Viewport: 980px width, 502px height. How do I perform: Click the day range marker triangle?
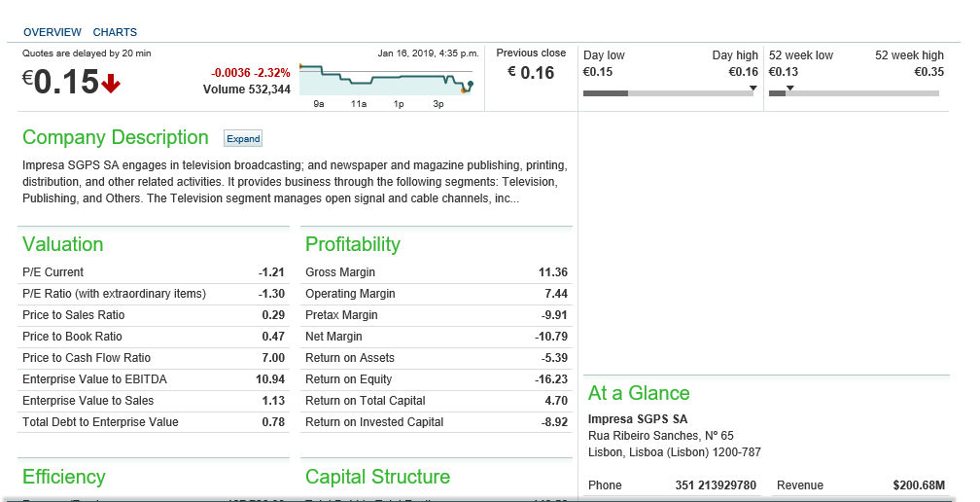(x=753, y=89)
